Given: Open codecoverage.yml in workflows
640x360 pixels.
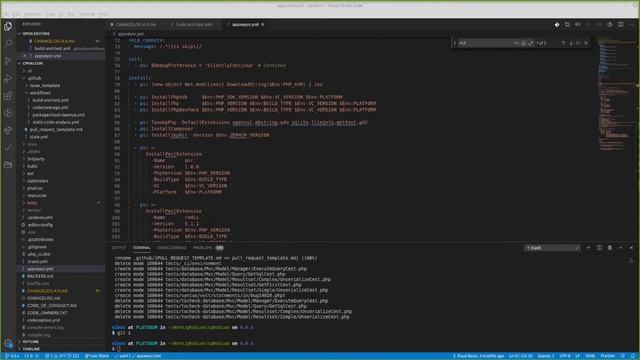Looking at the screenshot, I should coord(50,107).
